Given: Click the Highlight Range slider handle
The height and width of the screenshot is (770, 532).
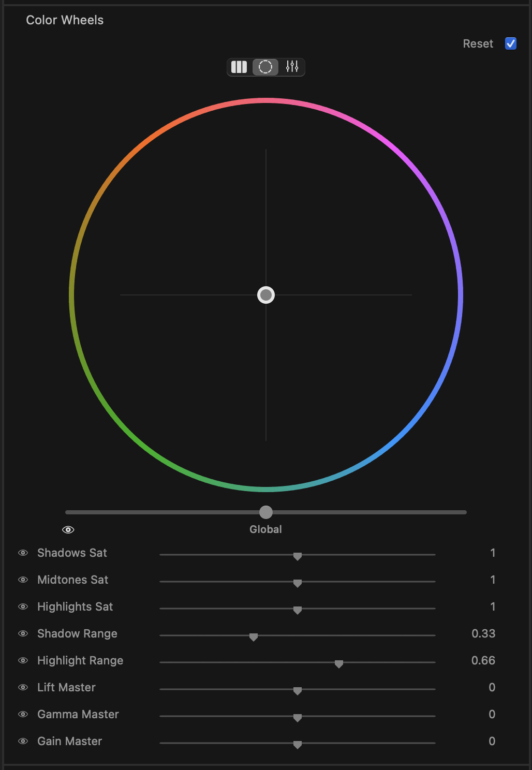Looking at the screenshot, I should click(339, 664).
